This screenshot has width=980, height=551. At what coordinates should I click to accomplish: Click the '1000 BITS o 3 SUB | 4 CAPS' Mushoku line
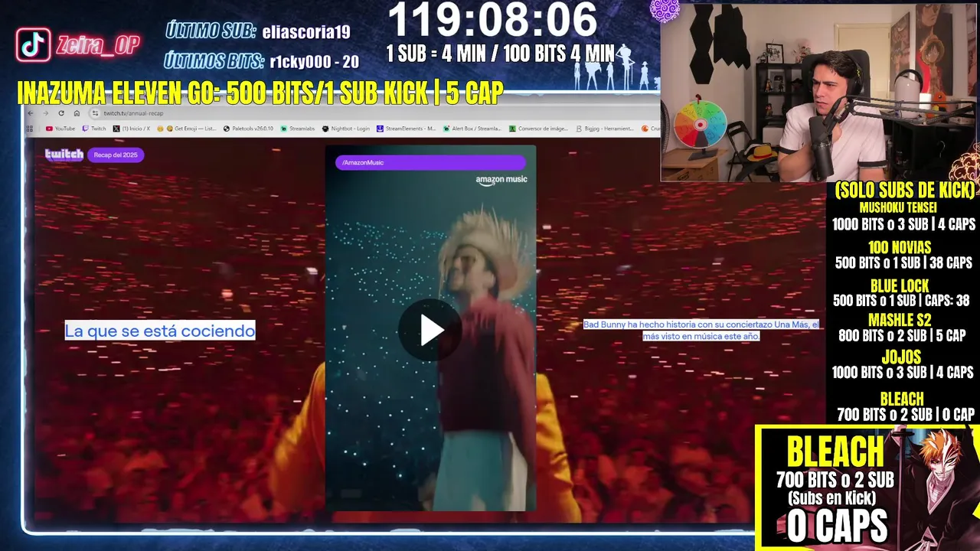904,224
